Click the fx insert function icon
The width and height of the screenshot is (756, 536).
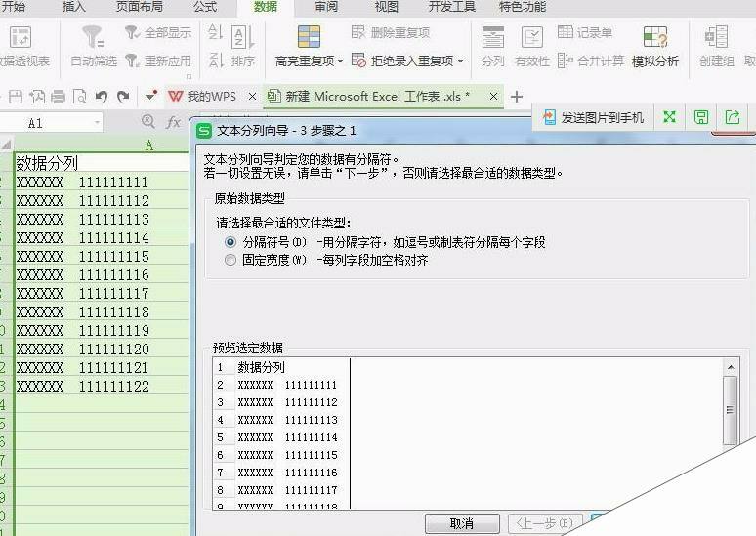[x=173, y=122]
